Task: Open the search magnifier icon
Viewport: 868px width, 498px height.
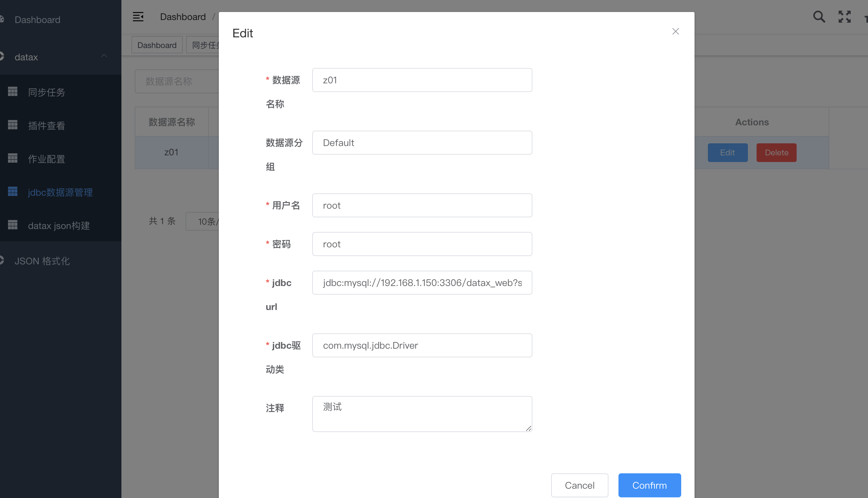Action: pos(819,17)
